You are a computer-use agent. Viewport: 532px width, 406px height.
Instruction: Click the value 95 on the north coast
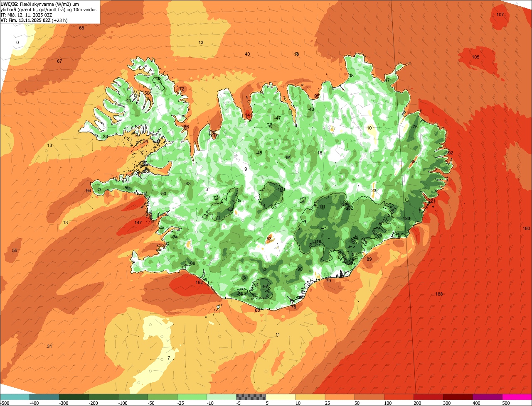point(317,96)
